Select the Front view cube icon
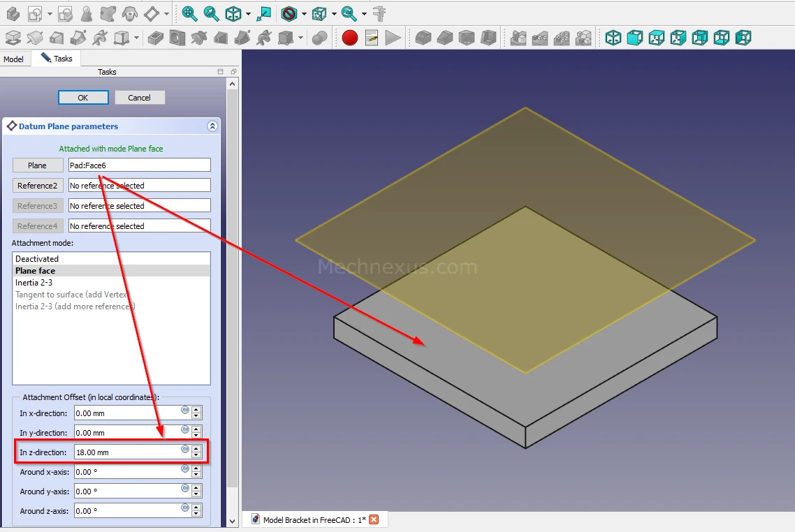Screen dimensions: 795x532 634,38
